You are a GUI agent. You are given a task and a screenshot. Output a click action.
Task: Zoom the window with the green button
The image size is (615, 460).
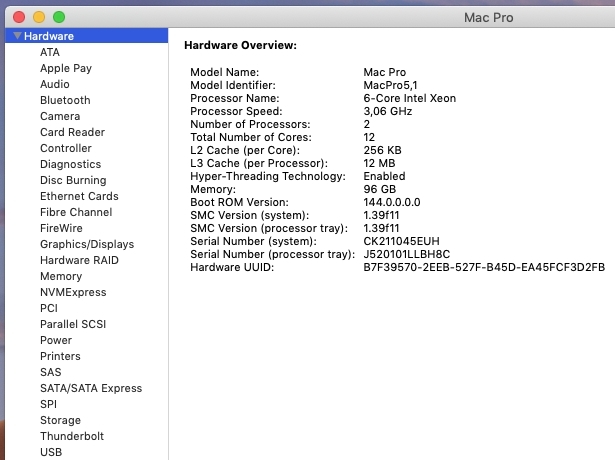(59, 17)
